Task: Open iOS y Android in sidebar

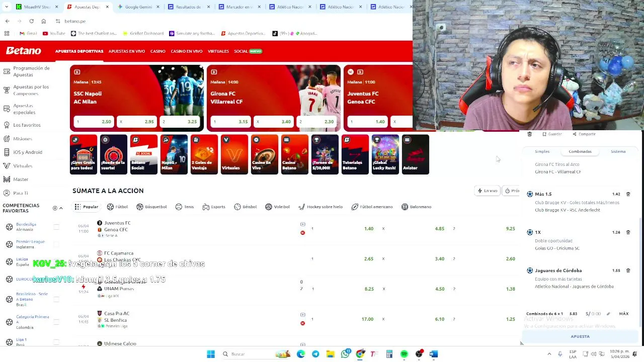Action: tap(23, 152)
